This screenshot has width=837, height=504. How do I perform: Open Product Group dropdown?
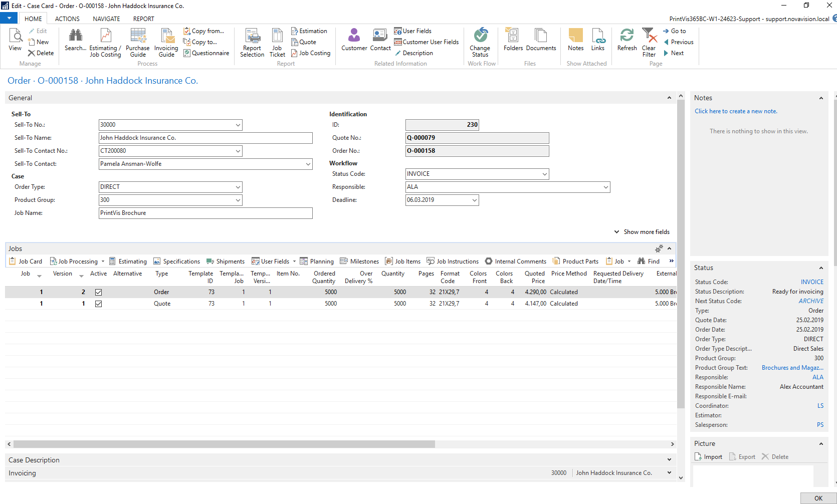[238, 200]
